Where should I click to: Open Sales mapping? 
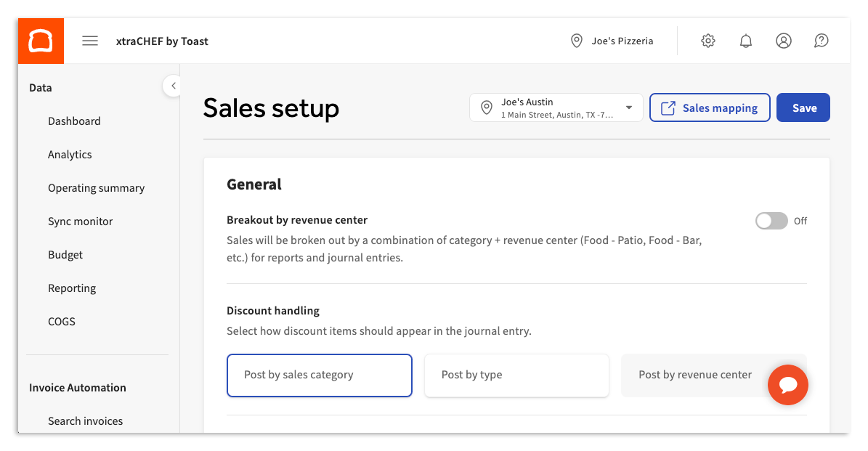710,107
